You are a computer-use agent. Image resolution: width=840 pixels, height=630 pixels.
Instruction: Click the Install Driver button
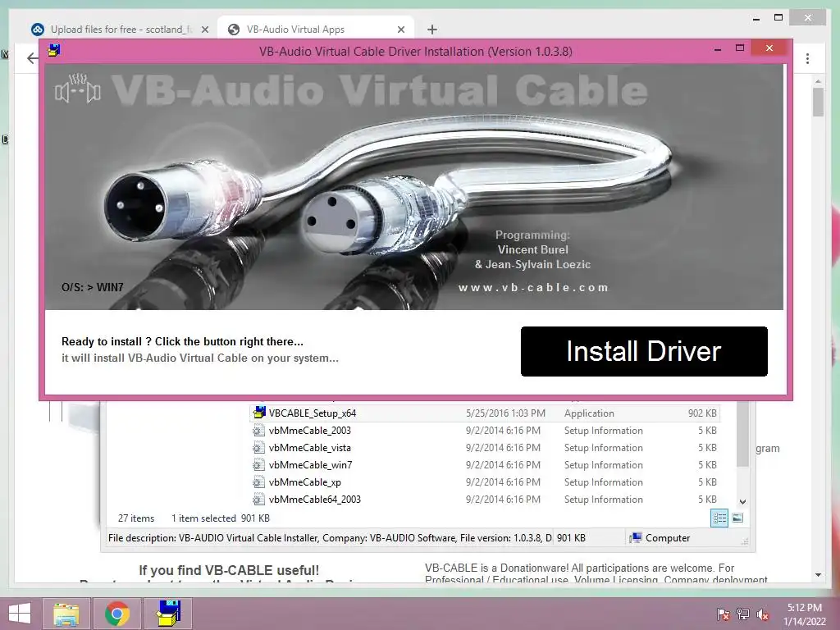tap(644, 351)
